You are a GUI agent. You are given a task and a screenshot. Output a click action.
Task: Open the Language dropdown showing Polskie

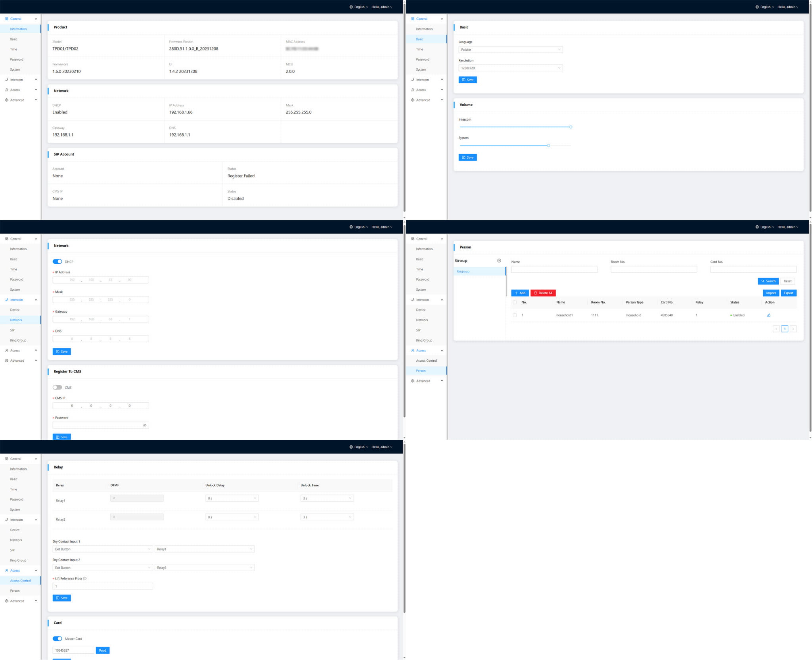point(510,50)
